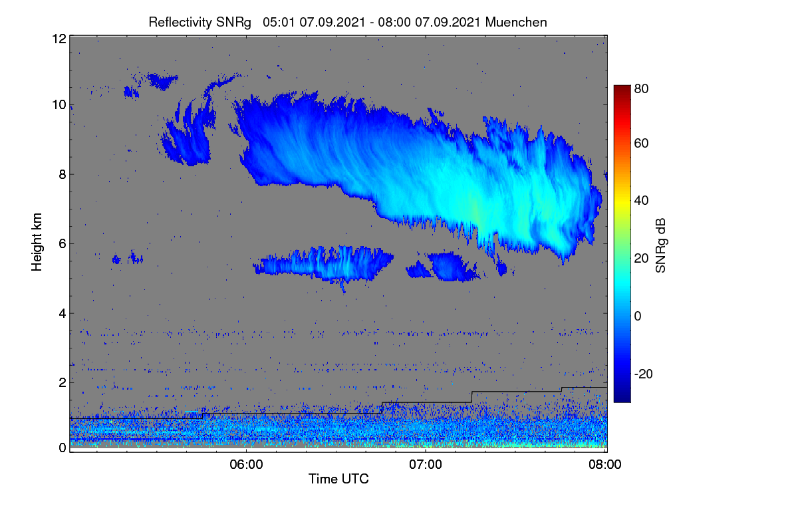Click the colorbar value 60
This screenshot has width=798, height=532.
(641, 143)
